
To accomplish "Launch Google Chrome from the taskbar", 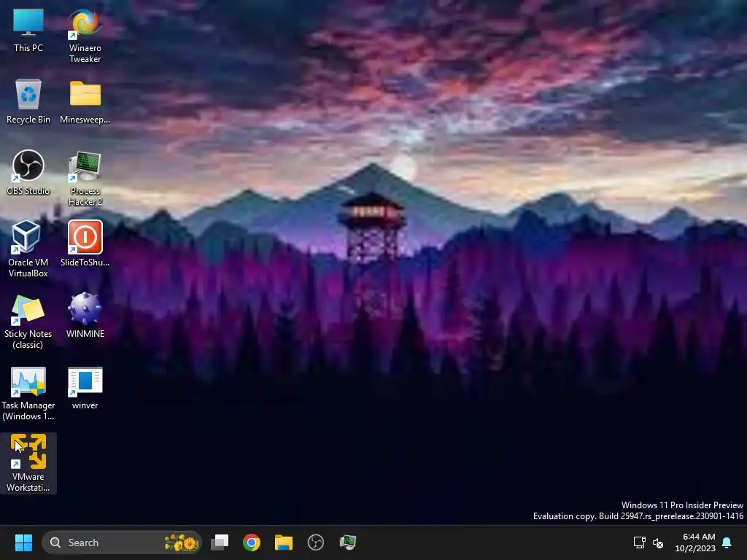I will [x=252, y=542].
